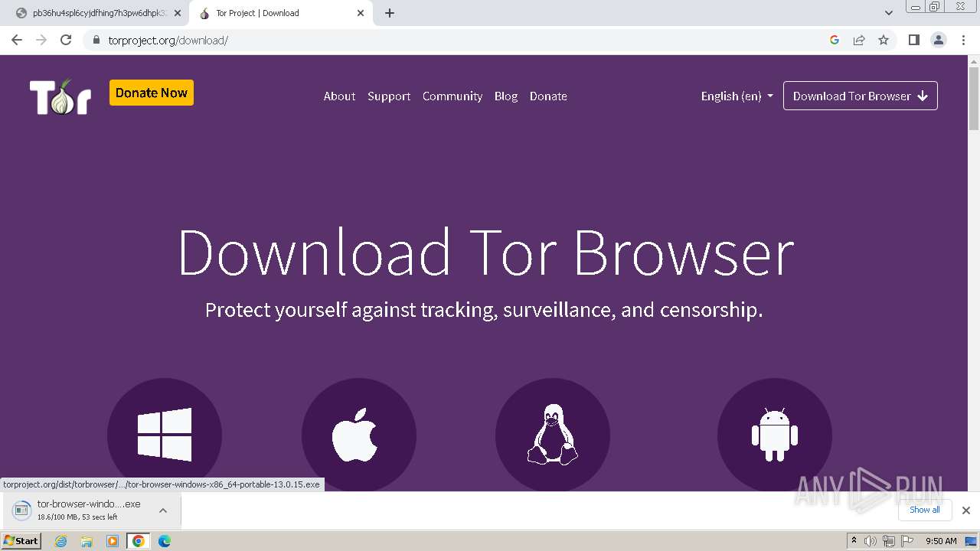Click the Tor onion logo
980x551 pixels.
[x=60, y=96]
